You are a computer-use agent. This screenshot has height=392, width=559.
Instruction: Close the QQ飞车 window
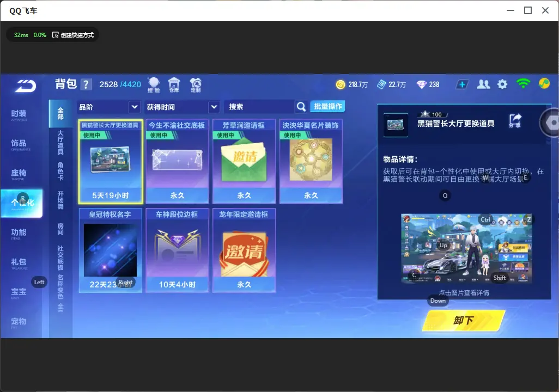[545, 10]
